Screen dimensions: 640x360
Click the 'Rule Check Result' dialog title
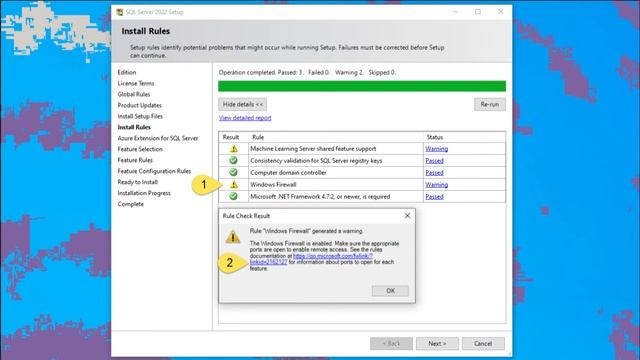246,216
